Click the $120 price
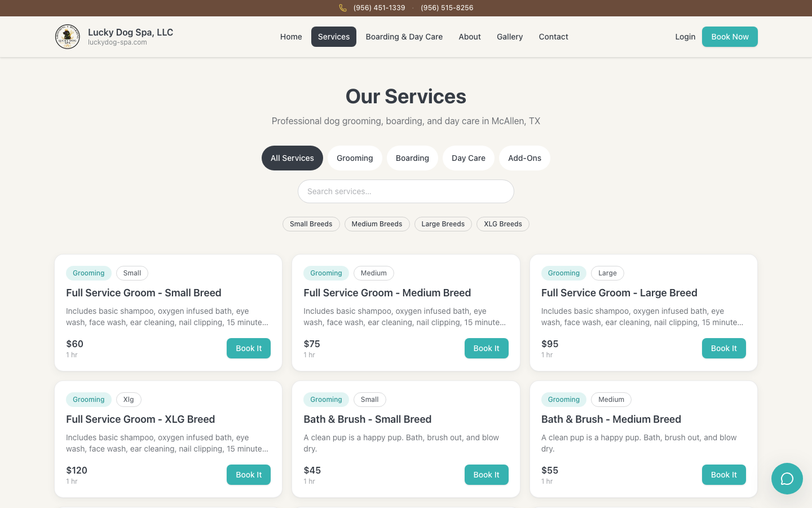The width and height of the screenshot is (812, 508). coord(77,470)
